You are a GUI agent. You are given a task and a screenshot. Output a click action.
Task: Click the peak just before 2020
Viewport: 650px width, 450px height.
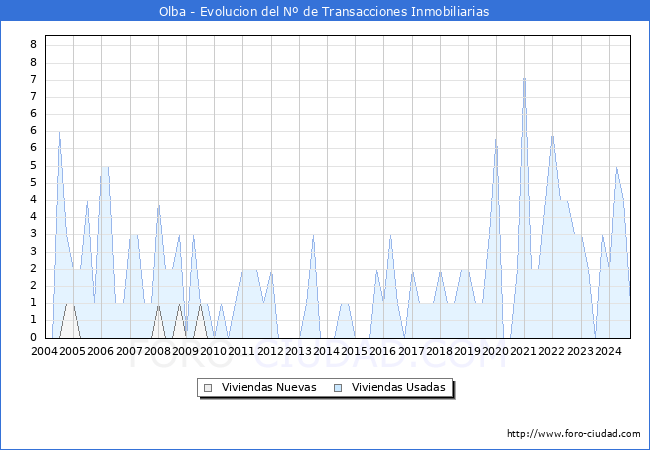pyautogui.click(x=496, y=140)
